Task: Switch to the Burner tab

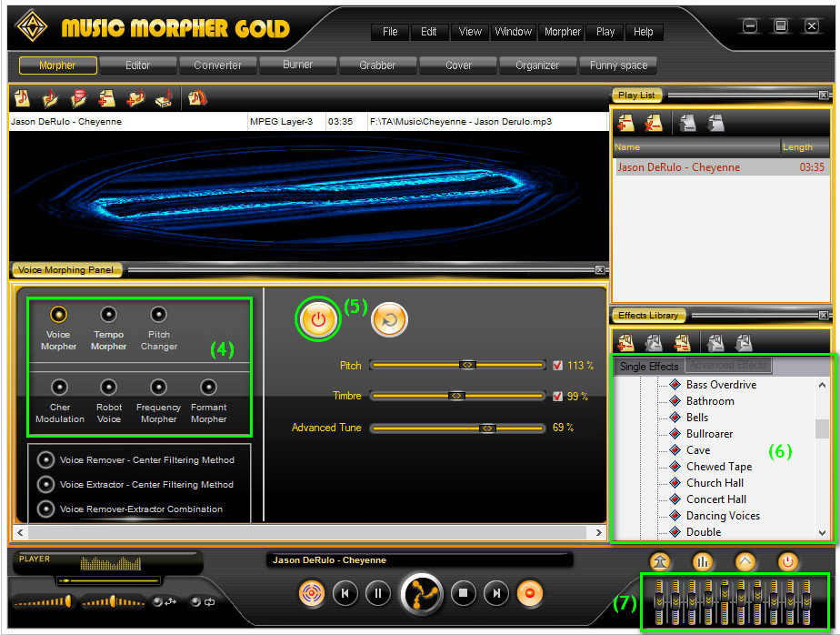Action: (x=298, y=66)
